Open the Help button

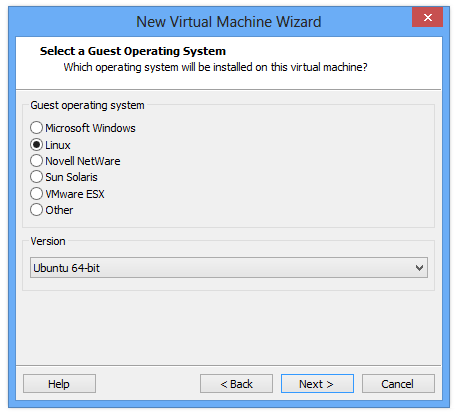tap(59, 384)
